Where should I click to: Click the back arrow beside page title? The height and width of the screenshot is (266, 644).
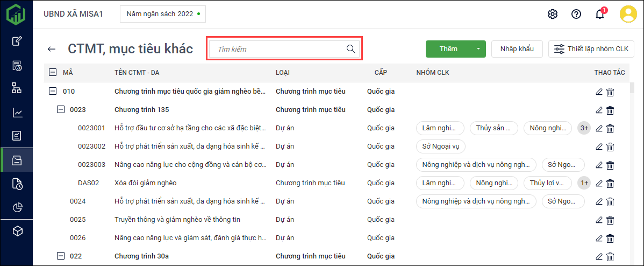click(x=52, y=49)
